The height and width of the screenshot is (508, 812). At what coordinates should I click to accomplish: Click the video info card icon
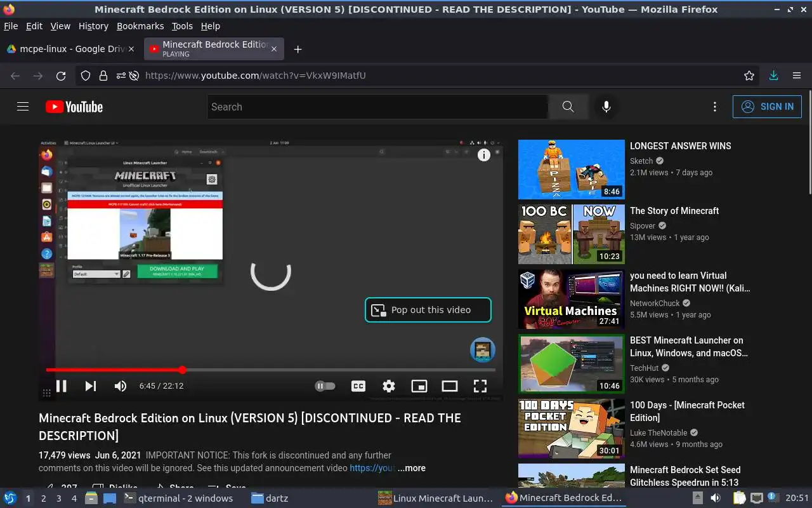484,155
